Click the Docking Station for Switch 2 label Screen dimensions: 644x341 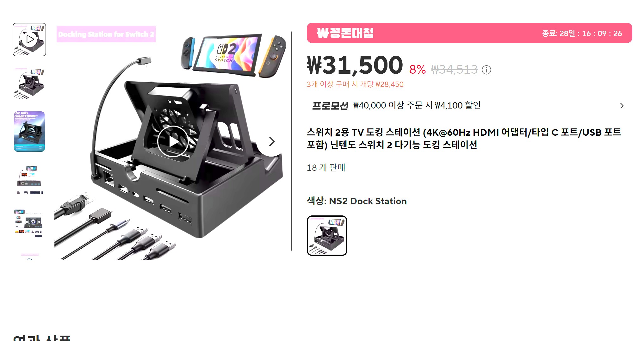click(x=106, y=34)
